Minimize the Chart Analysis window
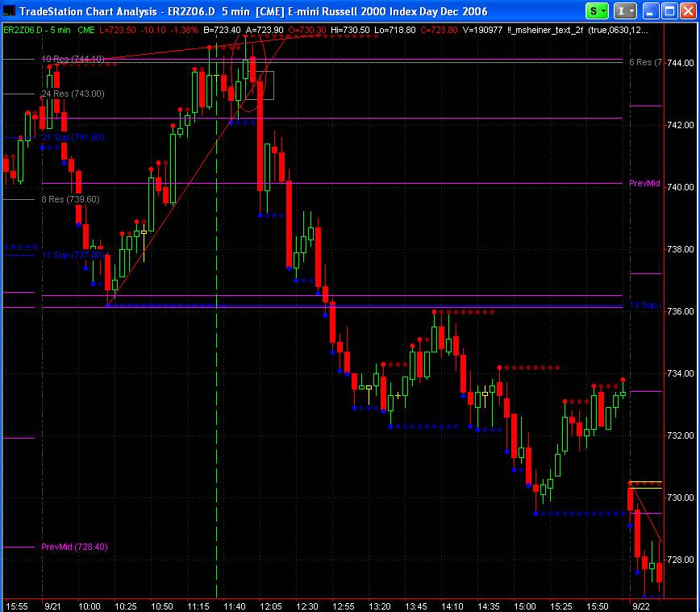 (x=651, y=10)
